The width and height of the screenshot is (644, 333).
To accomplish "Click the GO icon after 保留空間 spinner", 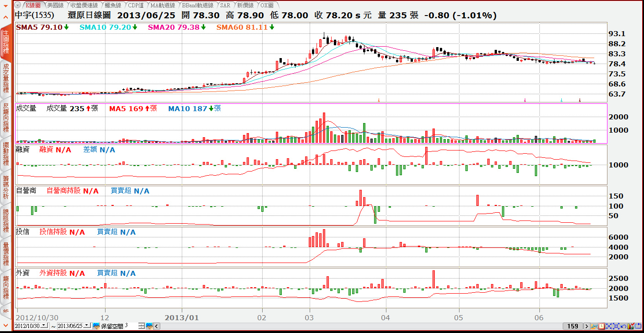I will pos(149,326).
